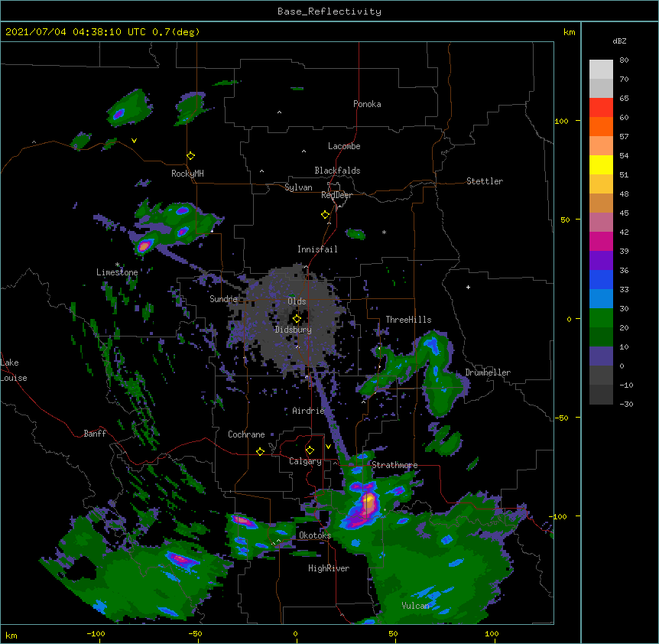Viewport: 659px width, 644px height.
Task: Click the white asterisk above the Limestone label
Action: pos(117,265)
